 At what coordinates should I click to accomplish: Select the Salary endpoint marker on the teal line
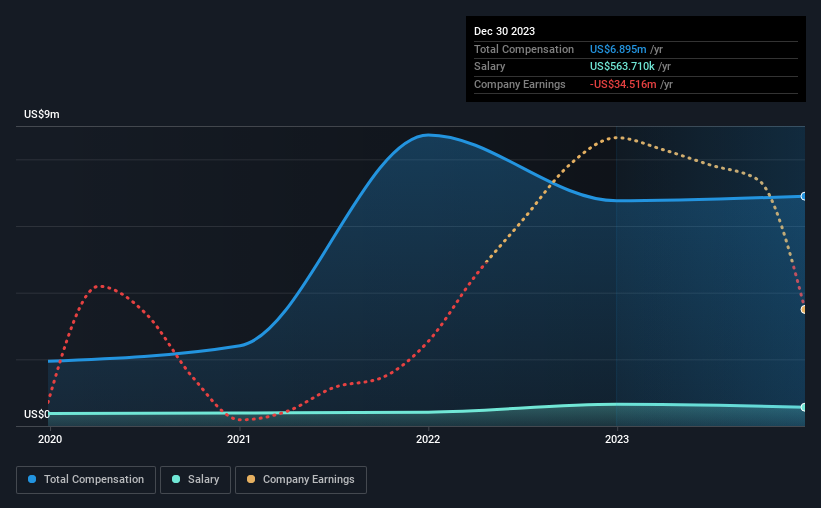[804, 407]
